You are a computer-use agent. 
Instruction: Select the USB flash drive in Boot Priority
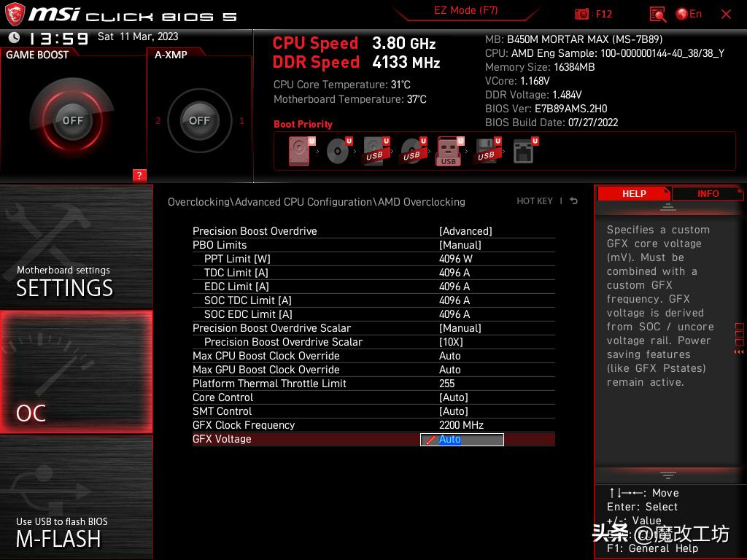(x=449, y=151)
